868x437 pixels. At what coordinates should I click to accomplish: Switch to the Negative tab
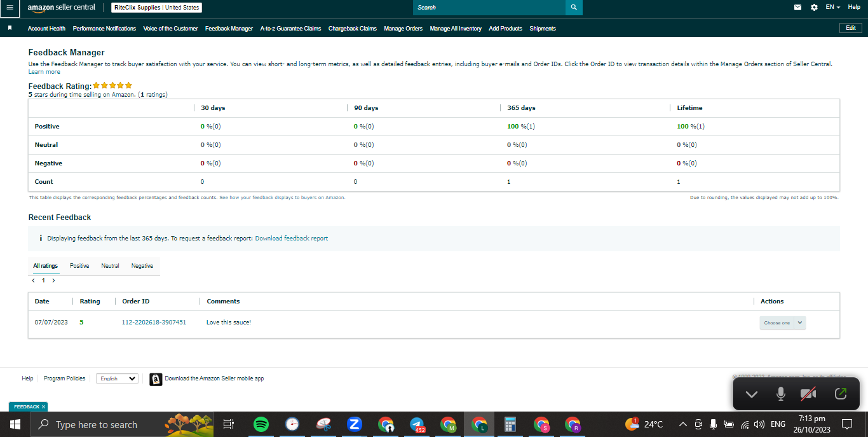point(142,266)
